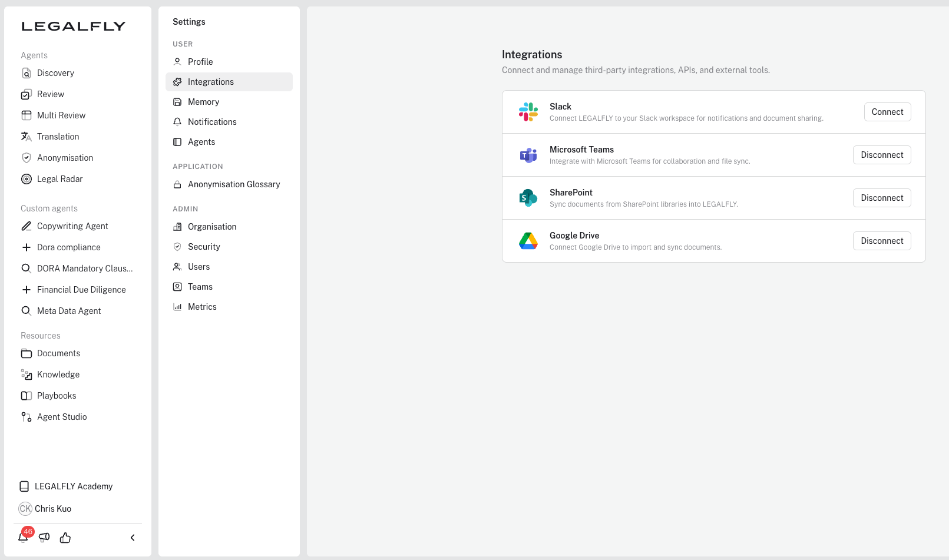Collapse the sidebar with the chevron arrow
The image size is (949, 560).
click(x=133, y=538)
